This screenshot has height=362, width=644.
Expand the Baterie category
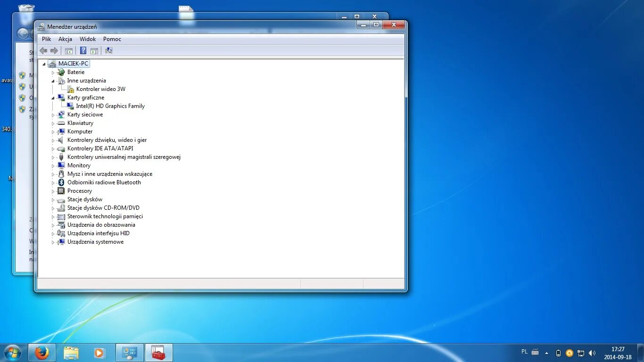[53, 72]
